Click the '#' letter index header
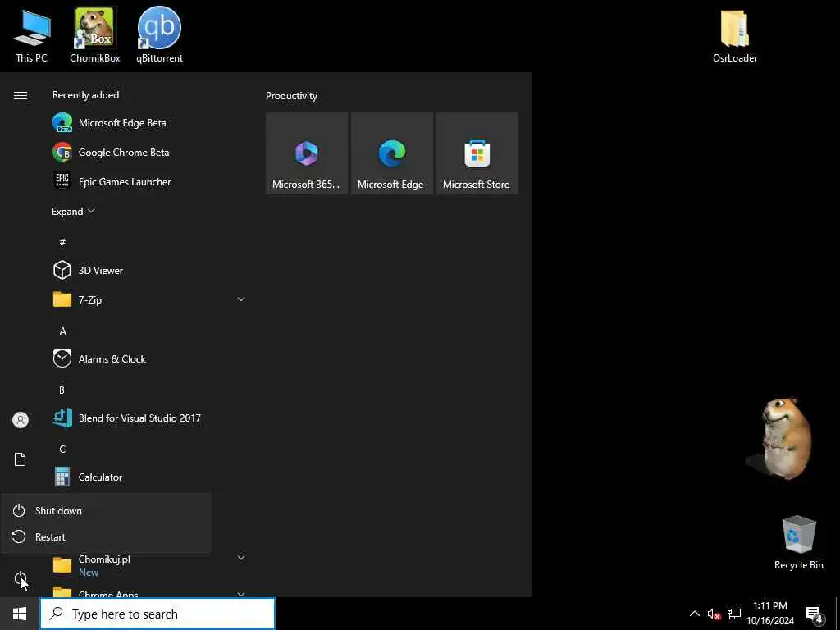The width and height of the screenshot is (840, 630). [62, 242]
